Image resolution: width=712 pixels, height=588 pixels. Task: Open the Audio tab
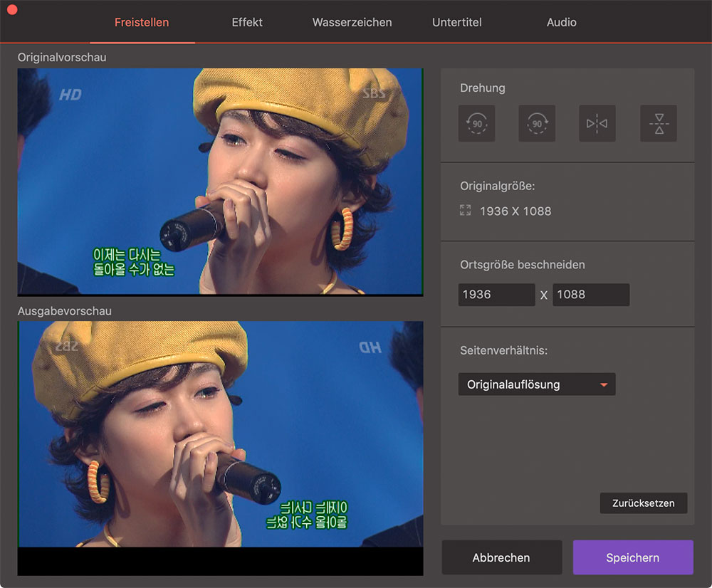[x=561, y=22]
